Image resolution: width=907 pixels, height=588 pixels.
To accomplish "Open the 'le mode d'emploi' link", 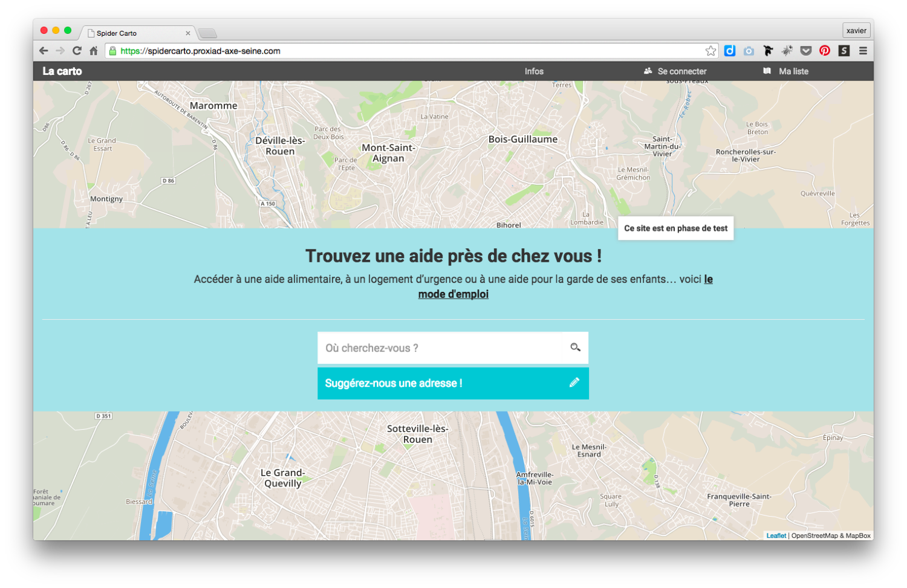I will click(x=565, y=286).
